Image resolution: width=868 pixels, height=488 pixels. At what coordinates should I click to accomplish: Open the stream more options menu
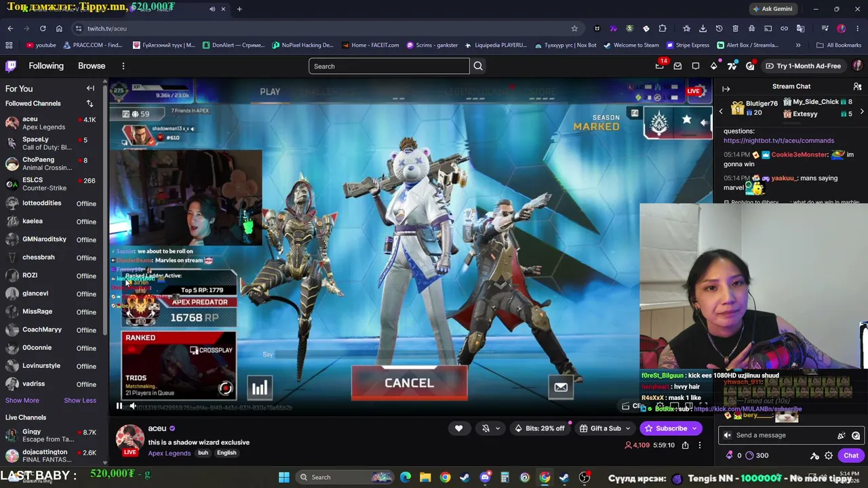(700, 445)
